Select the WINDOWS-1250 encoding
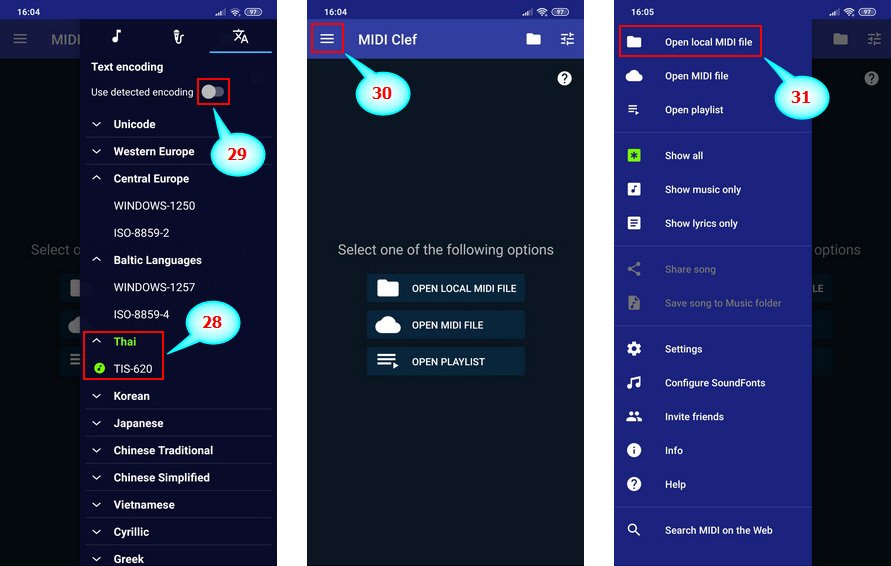This screenshot has height=566, width=891. coord(154,206)
